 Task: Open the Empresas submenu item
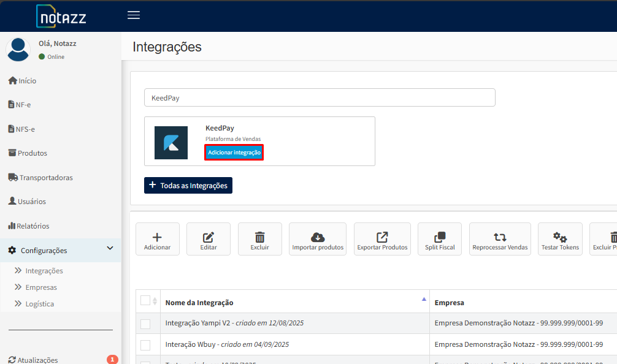coord(41,287)
